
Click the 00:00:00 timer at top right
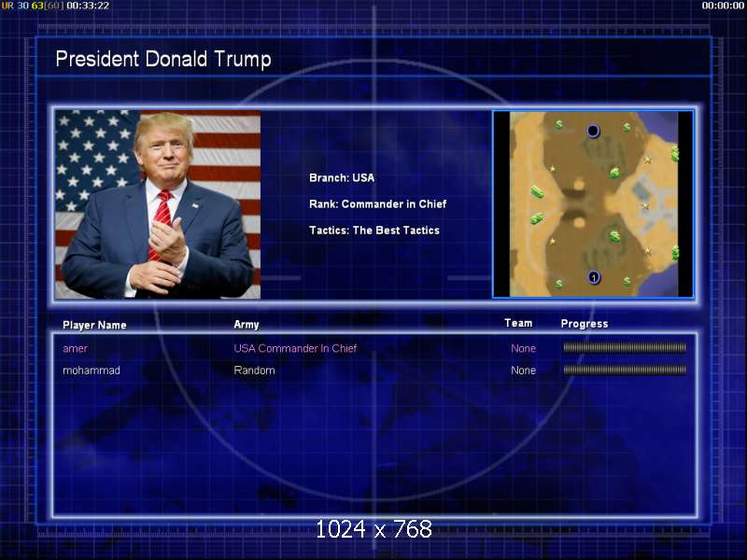723,6
